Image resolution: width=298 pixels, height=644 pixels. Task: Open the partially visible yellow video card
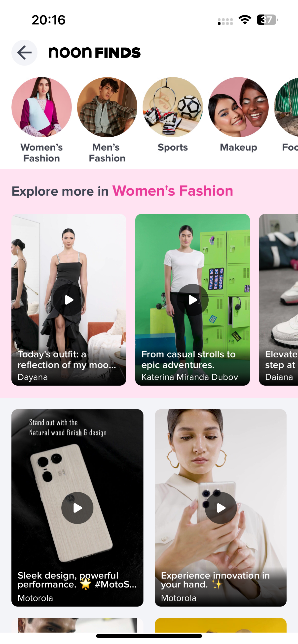pyautogui.click(x=221, y=625)
